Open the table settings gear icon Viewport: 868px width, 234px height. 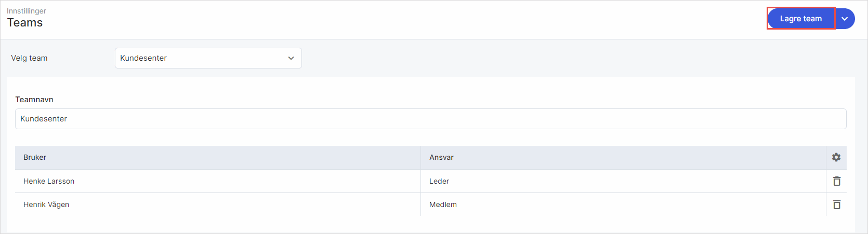coord(836,157)
